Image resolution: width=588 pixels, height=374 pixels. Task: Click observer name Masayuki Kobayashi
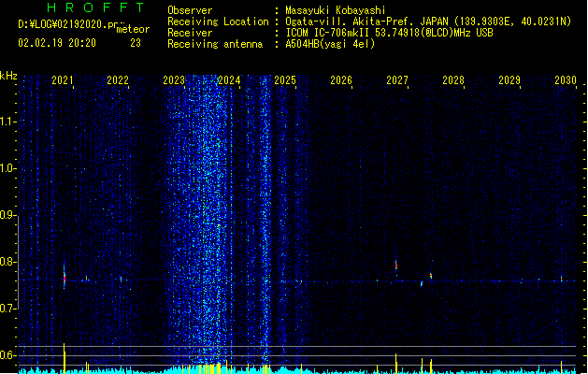point(336,10)
